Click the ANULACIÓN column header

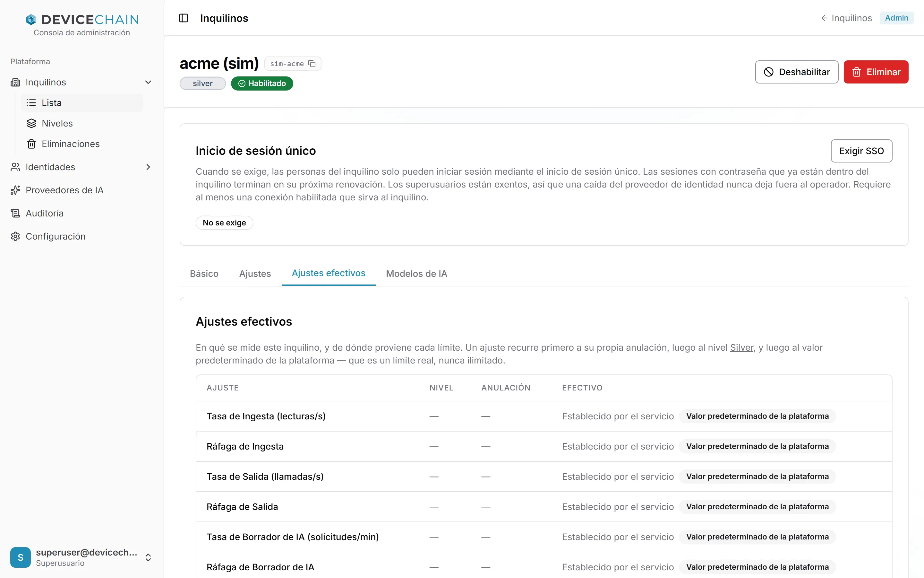(x=506, y=388)
